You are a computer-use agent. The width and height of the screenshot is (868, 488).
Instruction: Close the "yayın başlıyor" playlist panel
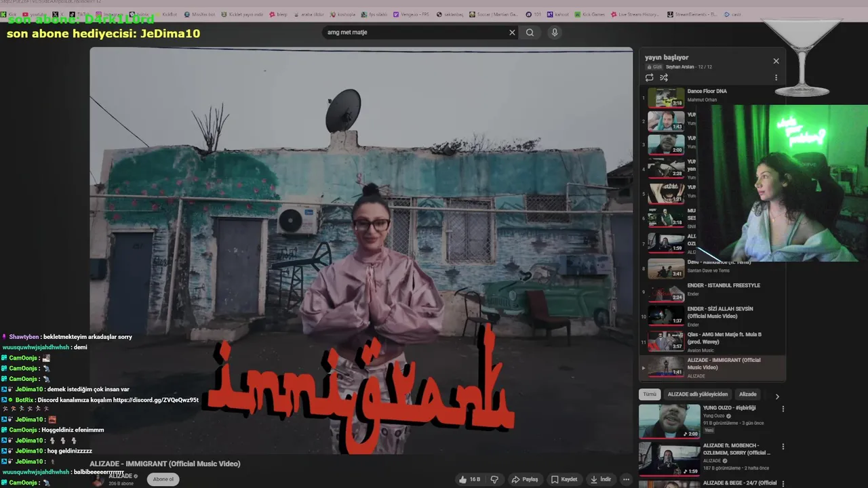click(x=776, y=61)
